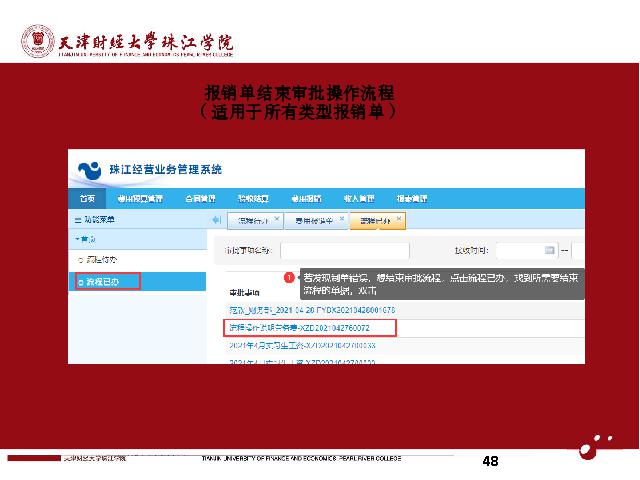Open the entry ending FYDX20210426001676
The height and width of the screenshot is (480, 640).
[x=312, y=310]
